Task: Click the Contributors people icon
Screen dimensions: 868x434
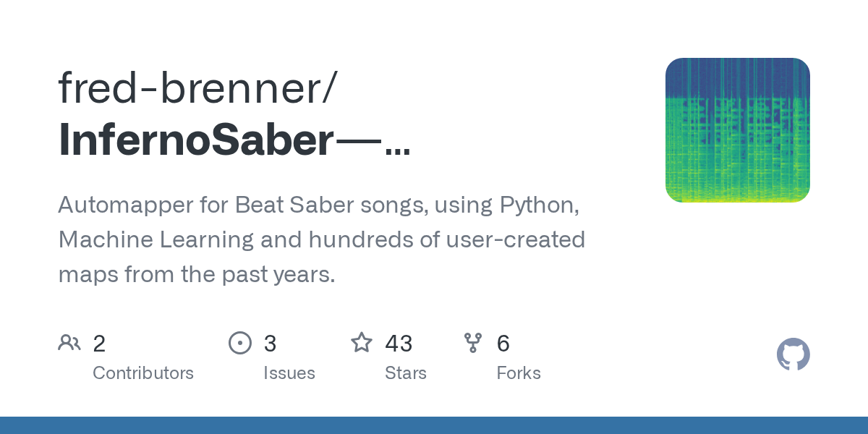Action: coord(69,343)
